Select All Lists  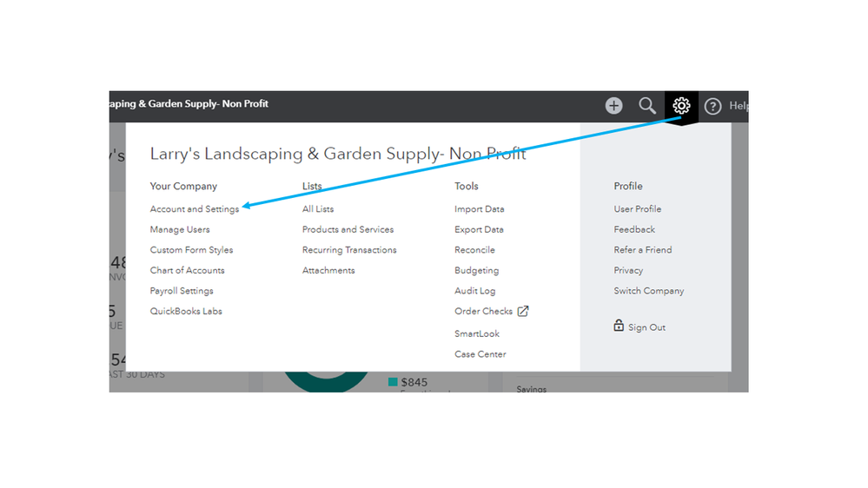[318, 209]
